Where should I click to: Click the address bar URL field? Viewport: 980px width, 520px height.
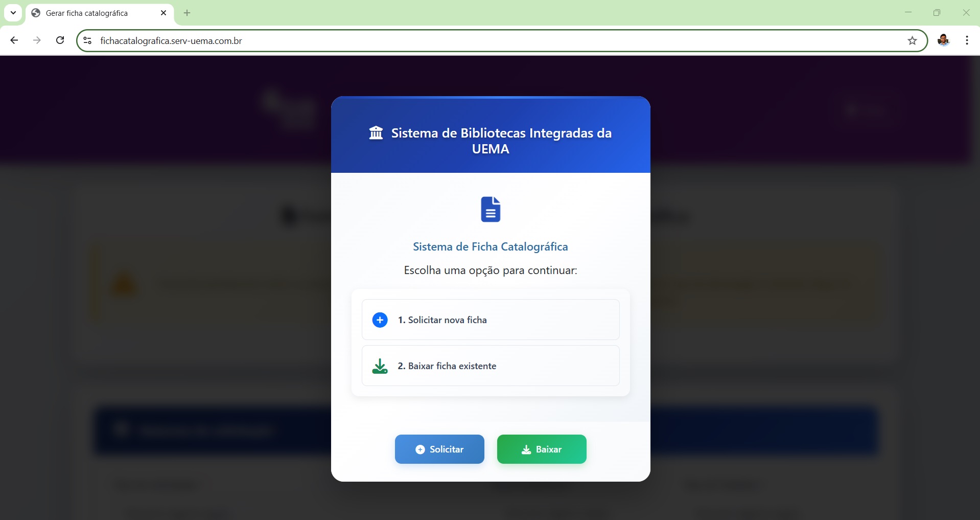[501, 41]
